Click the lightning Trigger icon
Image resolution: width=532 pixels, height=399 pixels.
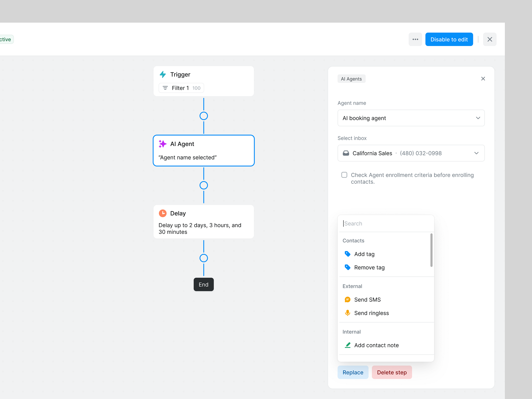(x=163, y=74)
